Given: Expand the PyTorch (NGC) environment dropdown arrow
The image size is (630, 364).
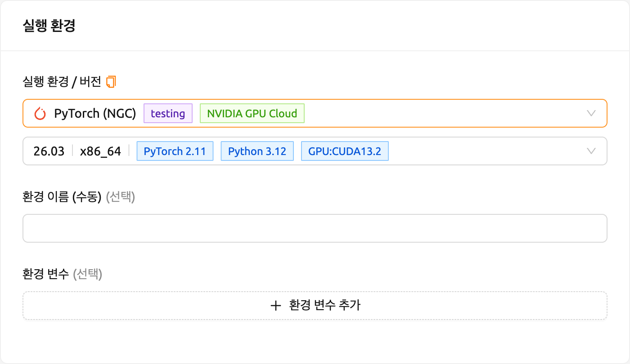Looking at the screenshot, I should (592, 113).
